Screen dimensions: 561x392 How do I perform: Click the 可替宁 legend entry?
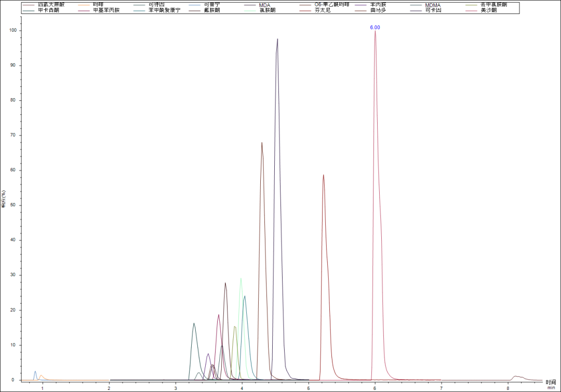coord(204,5)
